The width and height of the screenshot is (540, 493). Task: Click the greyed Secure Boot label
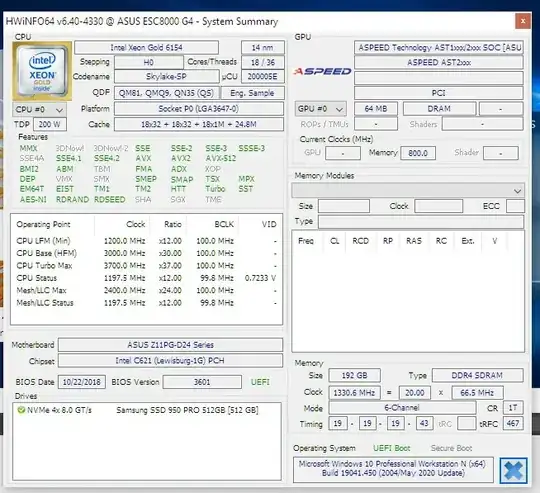pos(451,448)
